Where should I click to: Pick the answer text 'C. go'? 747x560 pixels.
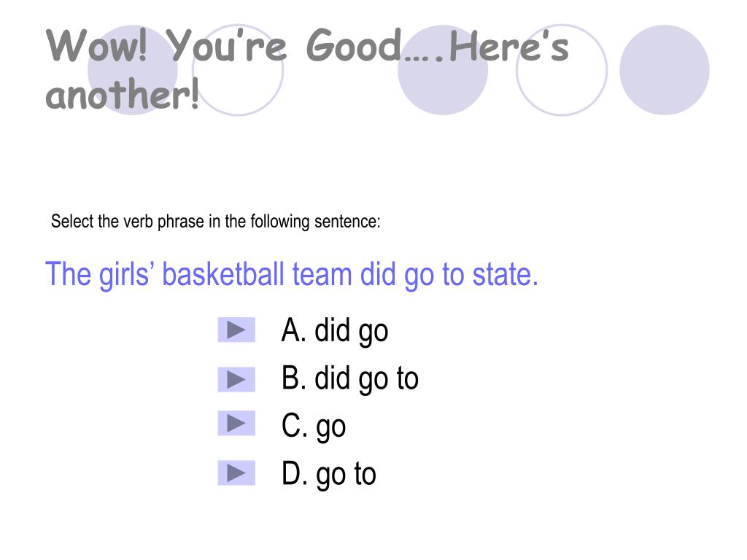[313, 427]
